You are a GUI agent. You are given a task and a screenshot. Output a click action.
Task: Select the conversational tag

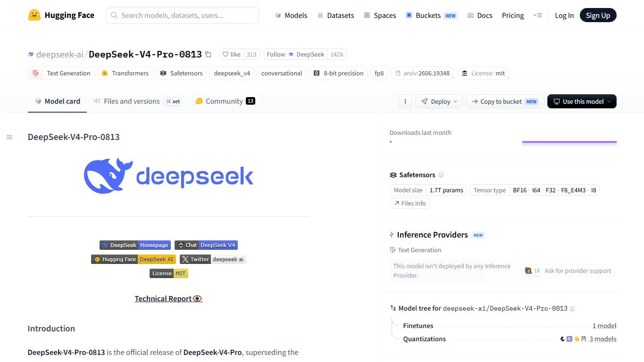[282, 73]
